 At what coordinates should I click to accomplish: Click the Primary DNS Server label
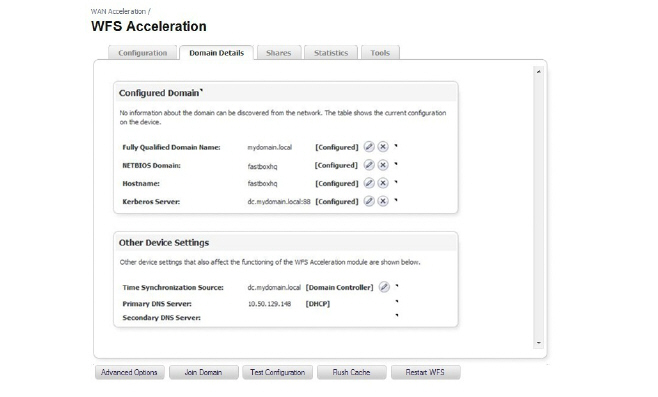[157, 303]
